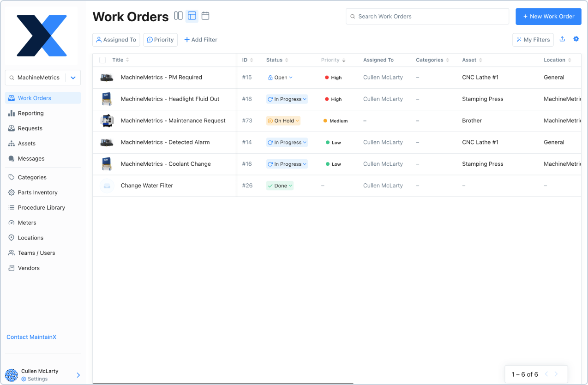The height and width of the screenshot is (385, 588).
Task: Open the Done status dropdown for #26
Action: (x=280, y=186)
